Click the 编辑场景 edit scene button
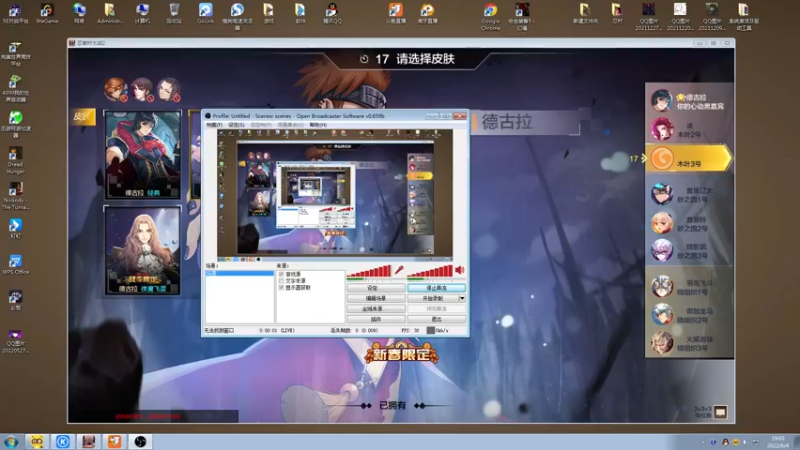Image resolution: width=800 pixels, height=450 pixels. click(376, 298)
